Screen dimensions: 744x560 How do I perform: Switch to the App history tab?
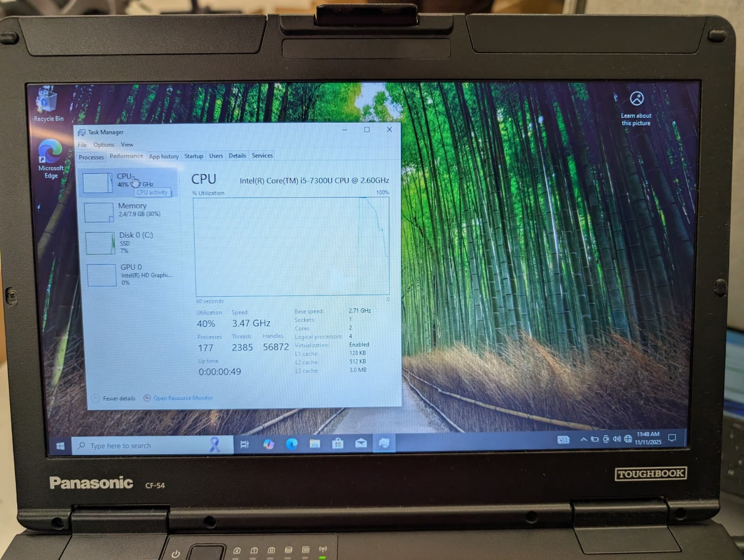[x=164, y=156]
